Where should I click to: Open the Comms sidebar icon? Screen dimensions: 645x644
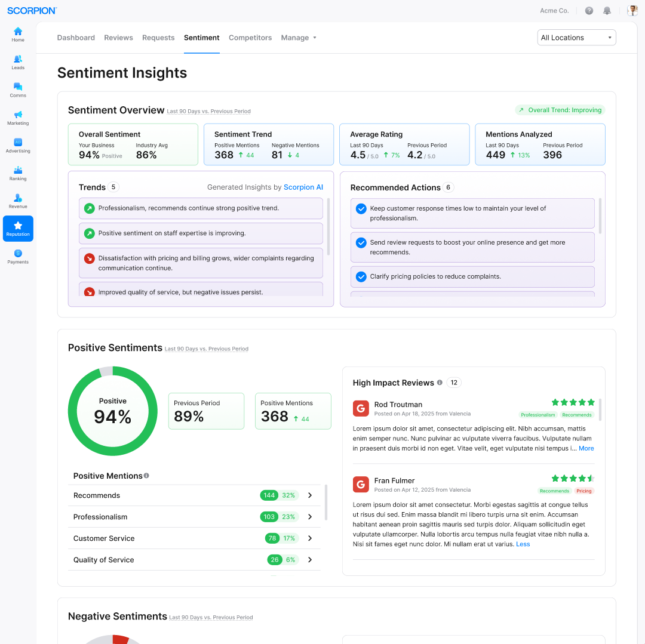pyautogui.click(x=18, y=90)
